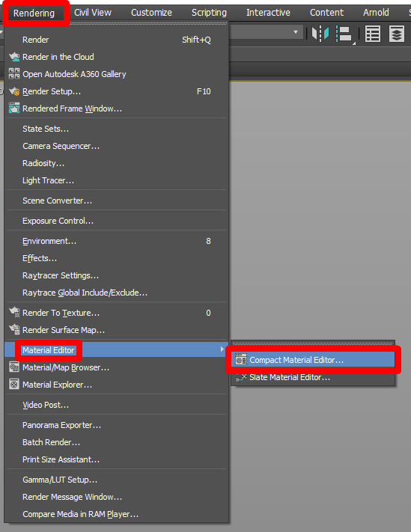
Task: Open Gamma/LUT Setup
Action: pyautogui.click(x=116, y=480)
